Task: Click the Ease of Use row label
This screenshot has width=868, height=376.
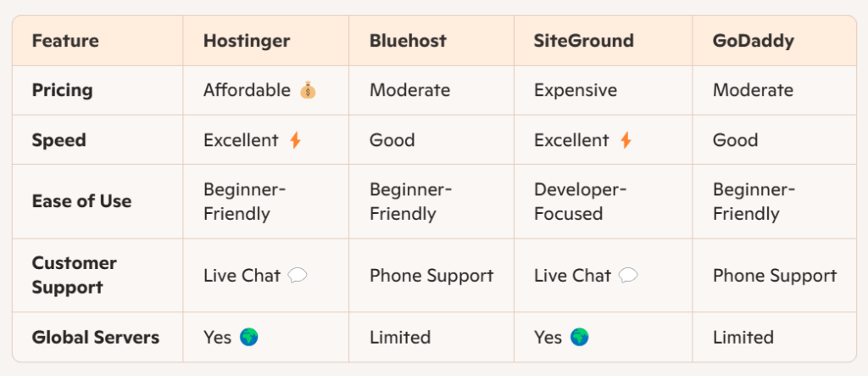Action: (81, 201)
